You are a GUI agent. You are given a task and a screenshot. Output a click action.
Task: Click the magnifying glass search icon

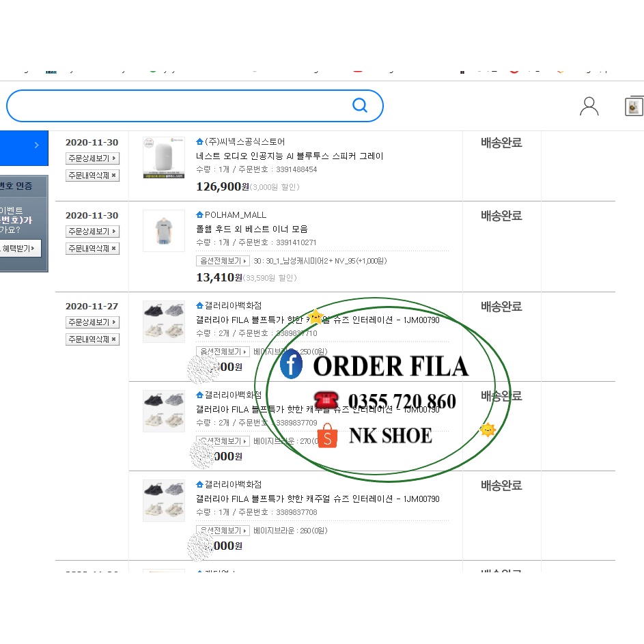pos(360,106)
